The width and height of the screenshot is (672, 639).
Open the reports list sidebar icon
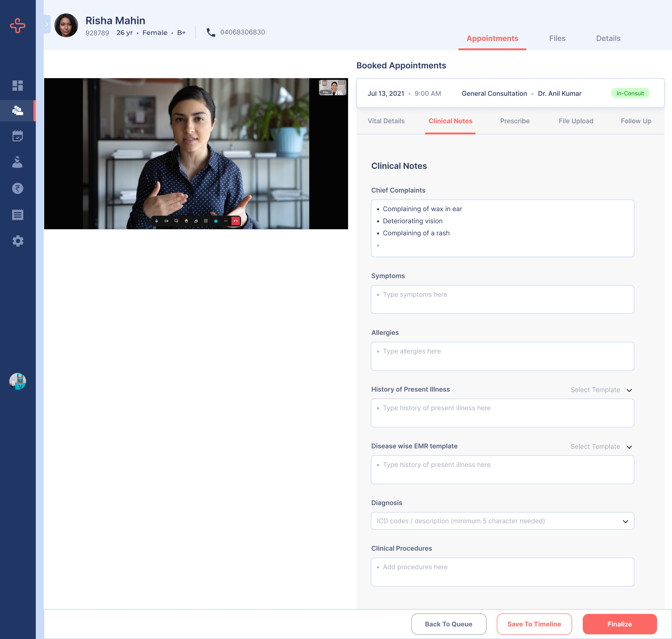[x=18, y=215]
